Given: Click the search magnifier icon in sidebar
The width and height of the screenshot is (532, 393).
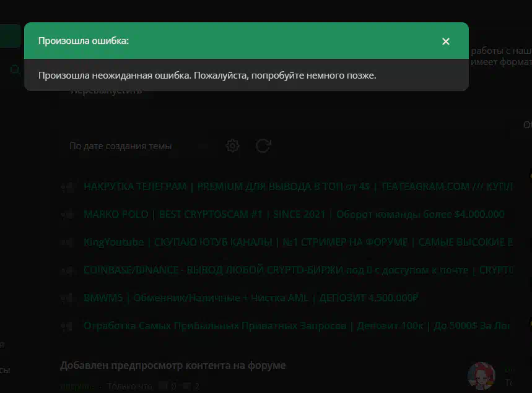Looking at the screenshot, I should [x=15, y=70].
